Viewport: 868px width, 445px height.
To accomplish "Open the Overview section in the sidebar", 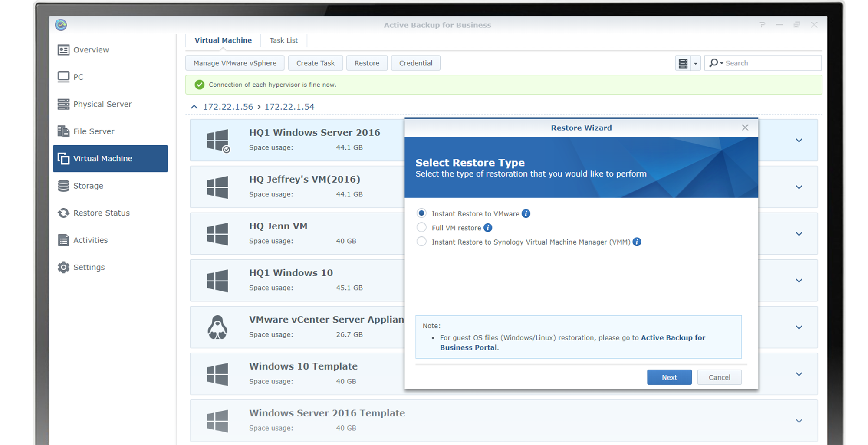I will tap(90, 49).
